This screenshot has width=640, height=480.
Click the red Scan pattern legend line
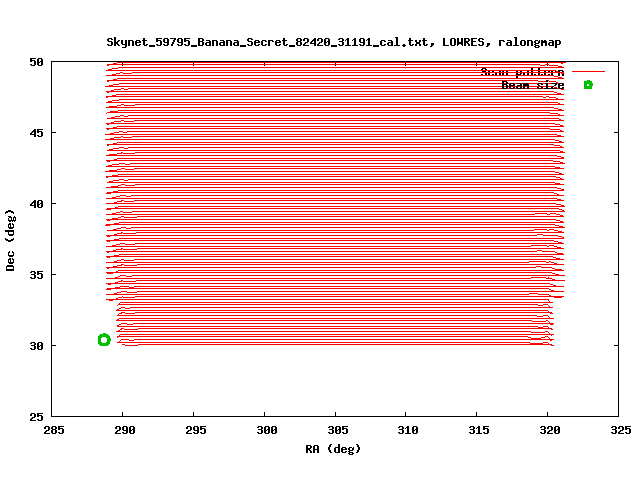pos(588,71)
